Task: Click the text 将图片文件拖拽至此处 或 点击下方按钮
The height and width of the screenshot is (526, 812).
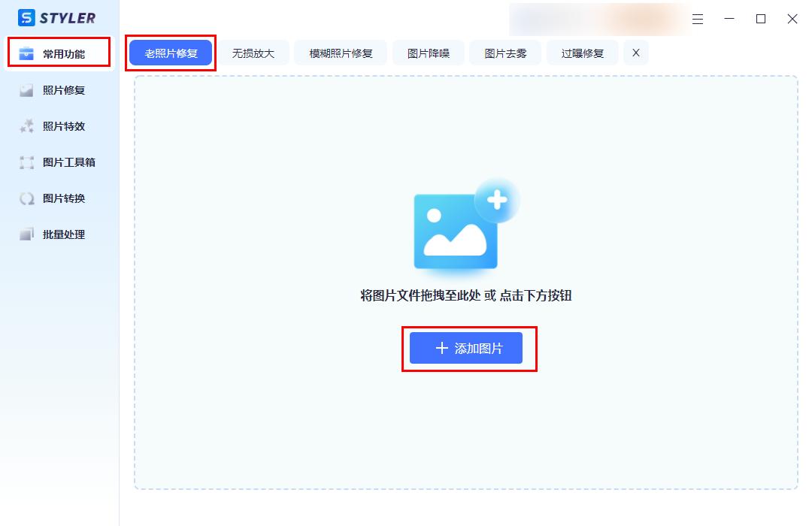Action: 466,295
